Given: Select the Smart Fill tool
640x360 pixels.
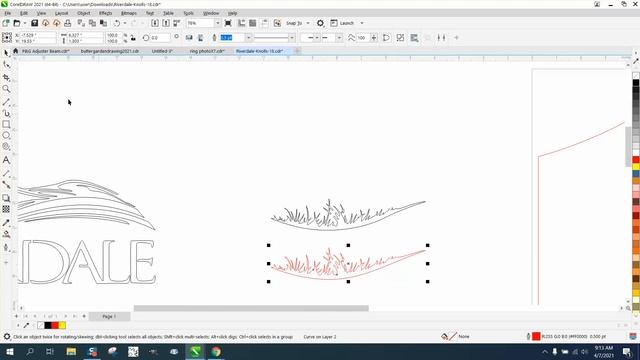Looking at the screenshot, I should 6,247.
